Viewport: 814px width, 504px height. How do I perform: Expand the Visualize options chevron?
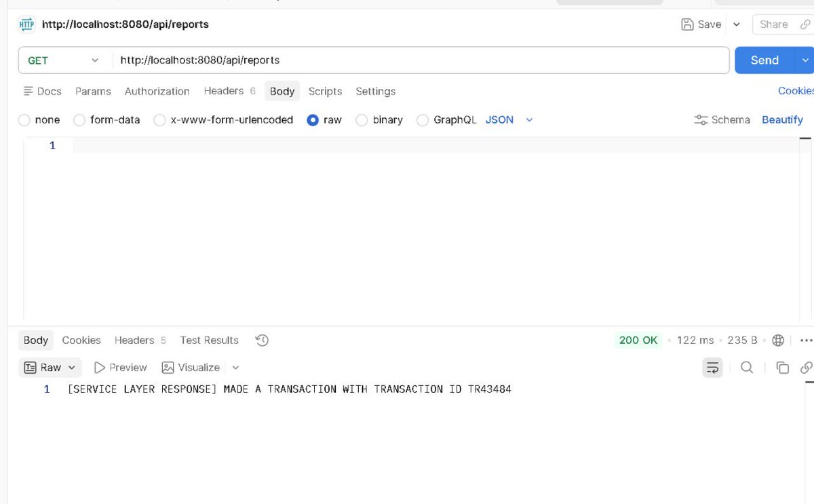(x=235, y=368)
